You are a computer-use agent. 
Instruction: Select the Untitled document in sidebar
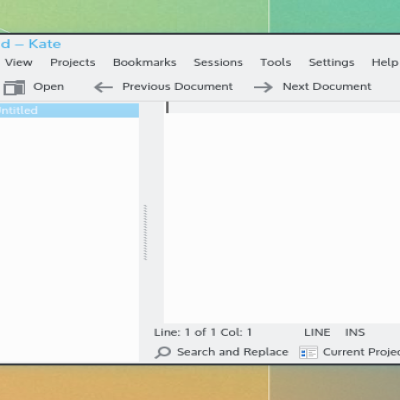point(69,110)
